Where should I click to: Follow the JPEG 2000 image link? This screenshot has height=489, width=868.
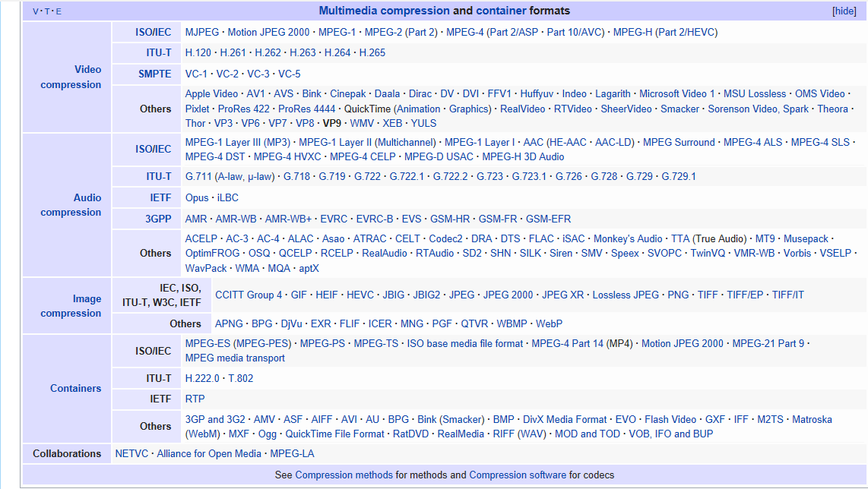tap(508, 295)
